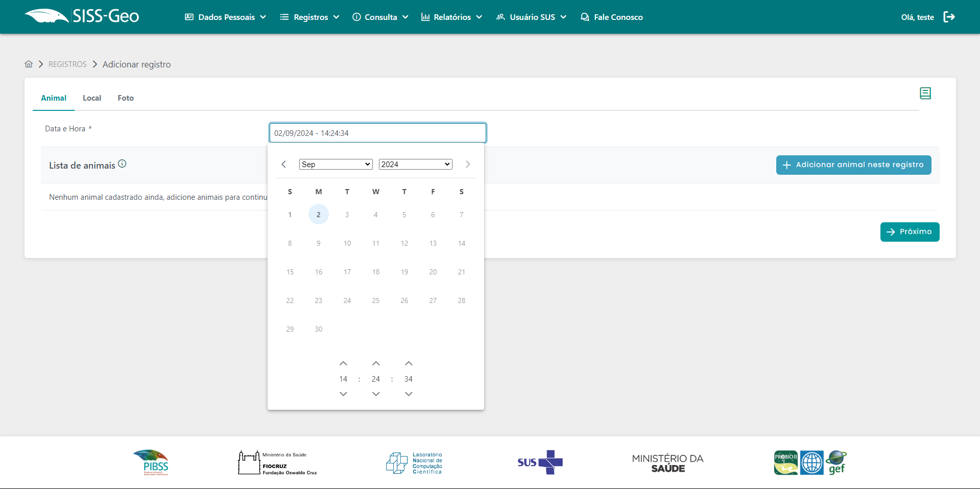This screenshot has height=489, width=980.
Task: Select day 22 in the calendar
Action: [290, 300]
